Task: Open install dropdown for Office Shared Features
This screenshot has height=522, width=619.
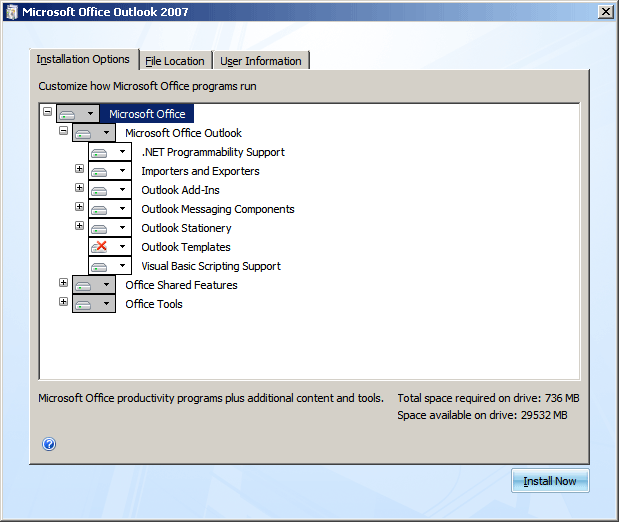Action: click(94, 284)
